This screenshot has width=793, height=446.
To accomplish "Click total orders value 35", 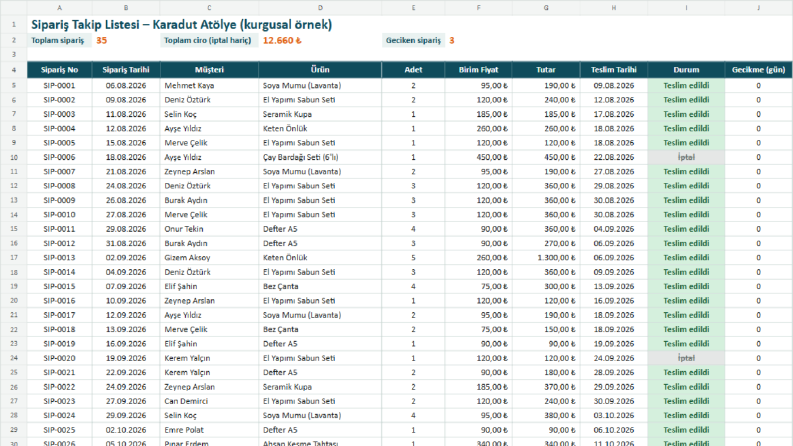I will coord(102,40).
